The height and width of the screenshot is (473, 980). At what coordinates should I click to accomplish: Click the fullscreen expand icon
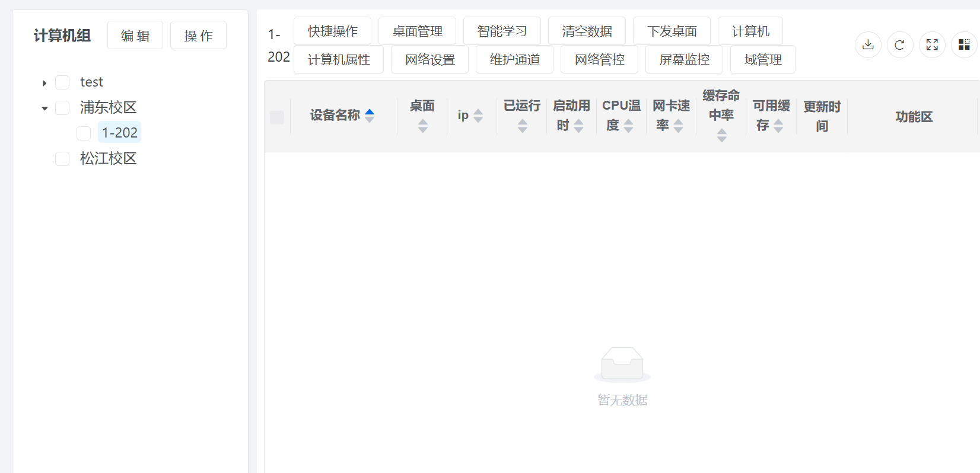[932, 44]
